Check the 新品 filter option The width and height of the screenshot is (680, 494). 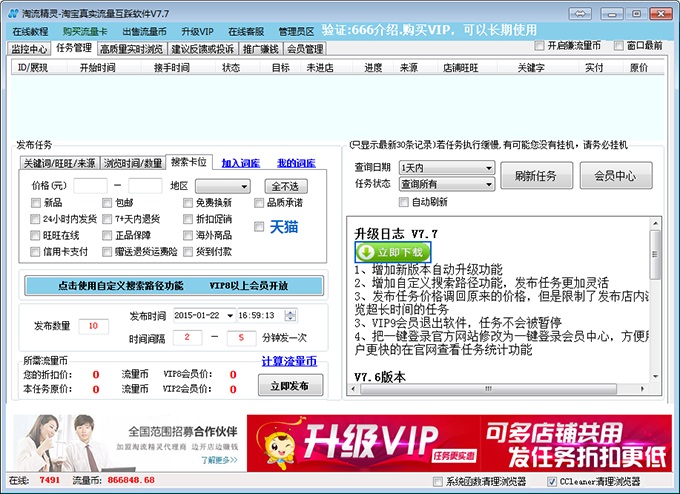pos(36,203)
